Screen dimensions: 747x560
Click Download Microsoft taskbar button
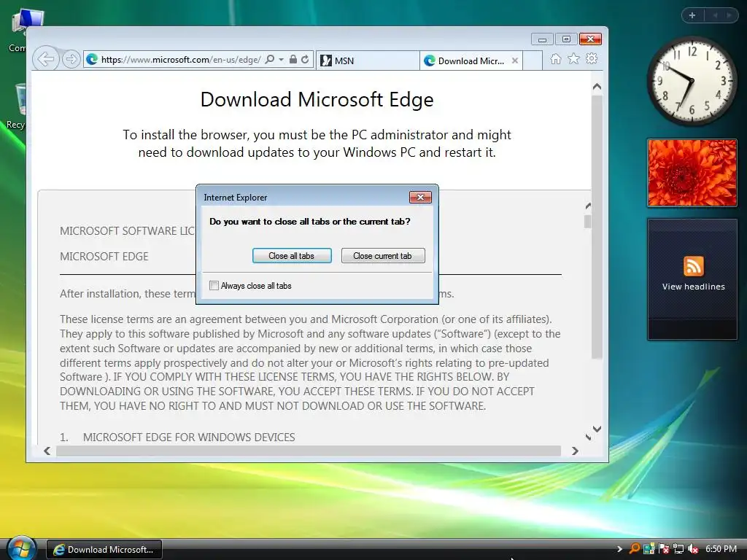pyautogui.click(x=104, y=550)
